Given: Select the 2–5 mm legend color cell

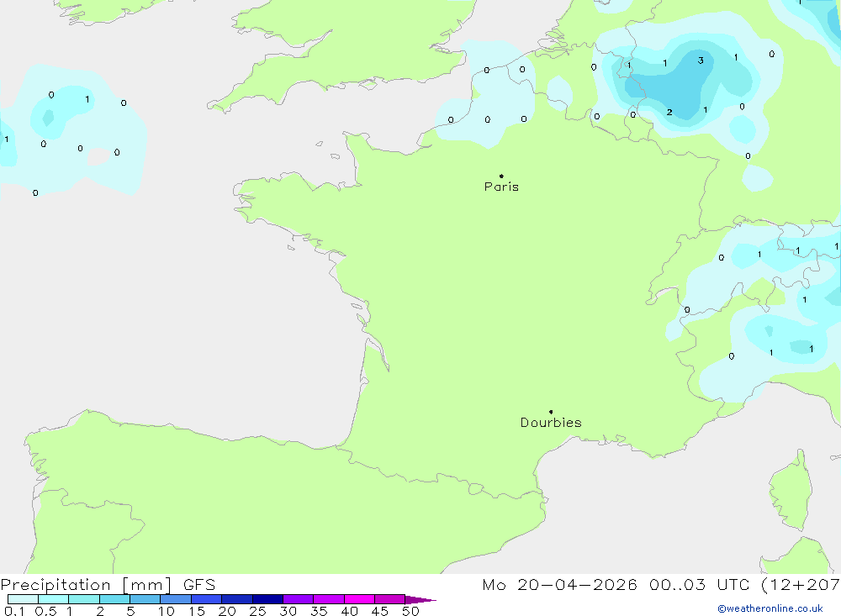Looking at the screenshot, I should point(114,599).
